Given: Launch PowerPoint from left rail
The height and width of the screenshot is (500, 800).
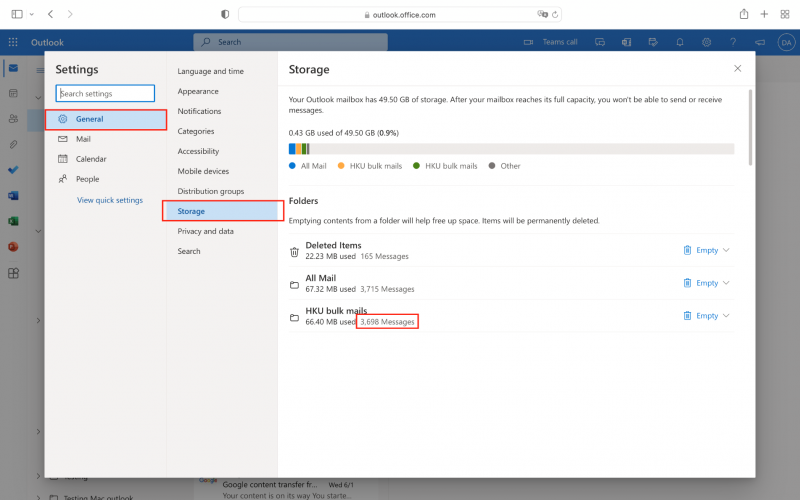Looking at the screenshot, I should 13,247.
